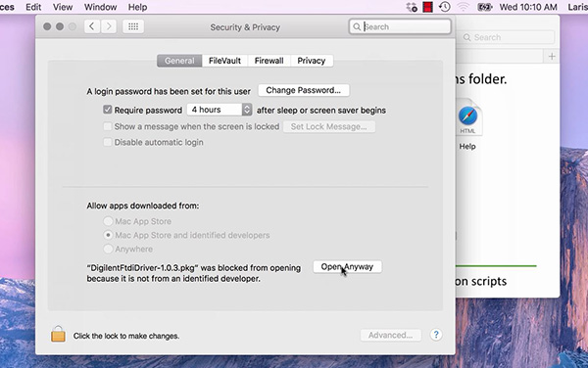Toggle Show a message when screen is locked

(108, 126)
